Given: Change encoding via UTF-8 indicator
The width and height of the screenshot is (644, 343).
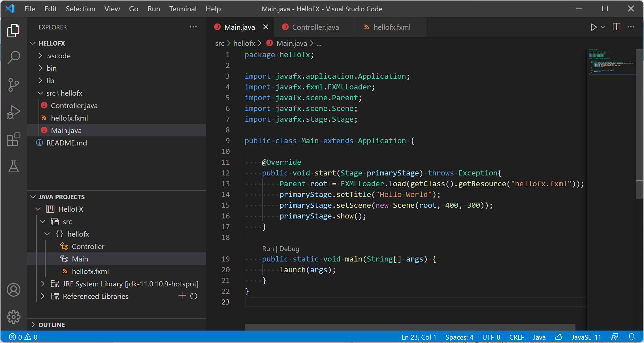Looking at the screenshot, I should 491,337.
